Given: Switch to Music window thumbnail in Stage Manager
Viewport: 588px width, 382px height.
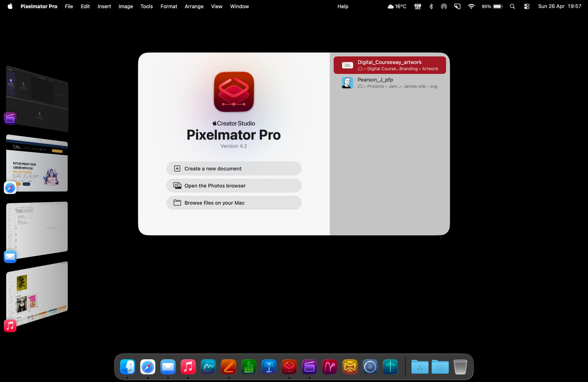Looking at the screenshot, I should [x=37, y=293].
